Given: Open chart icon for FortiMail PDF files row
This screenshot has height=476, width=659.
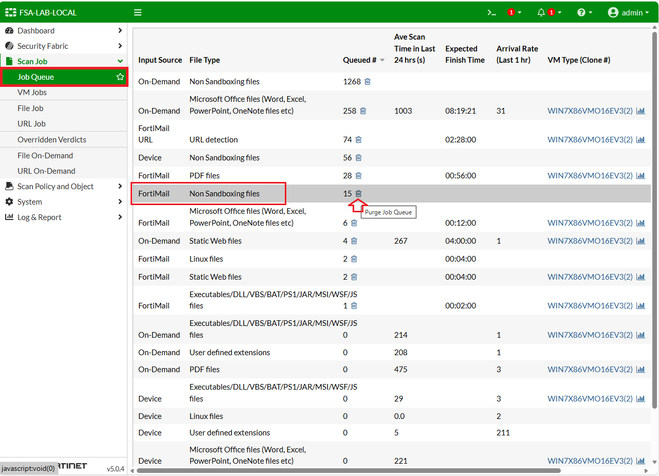Looking at the screenshot, I should tap(640, 175).
